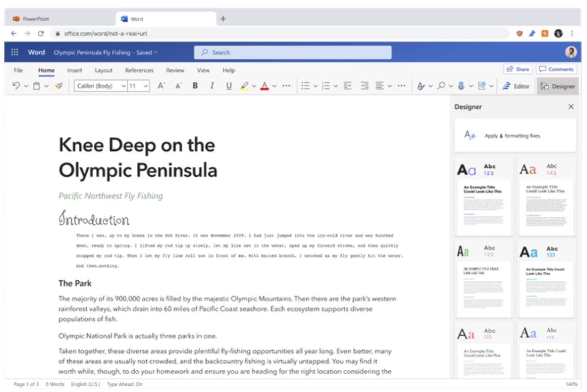Screen dimensions: 587x392
Task: Click the Paste clipboard icon
Action: [x=37, y=86]
